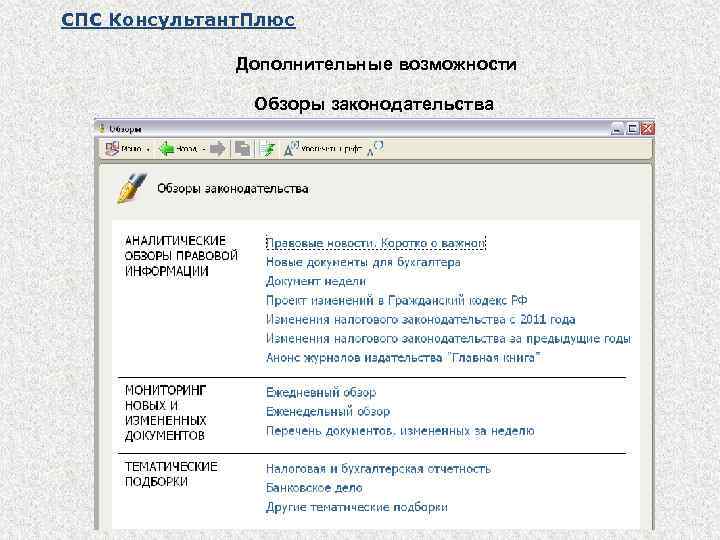Increase font size with Увеличить шрифт

tap(322, 149)
